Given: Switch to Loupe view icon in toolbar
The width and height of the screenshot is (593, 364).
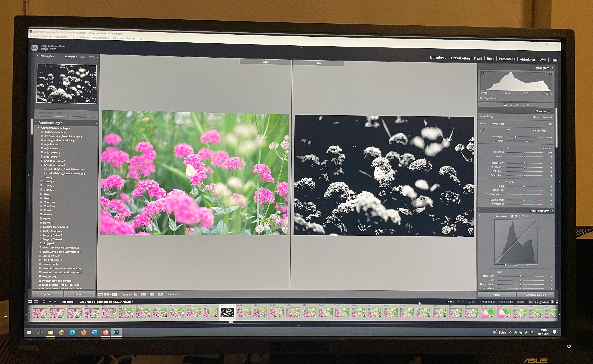Looking at the screenshot, I should click(101, 294).
